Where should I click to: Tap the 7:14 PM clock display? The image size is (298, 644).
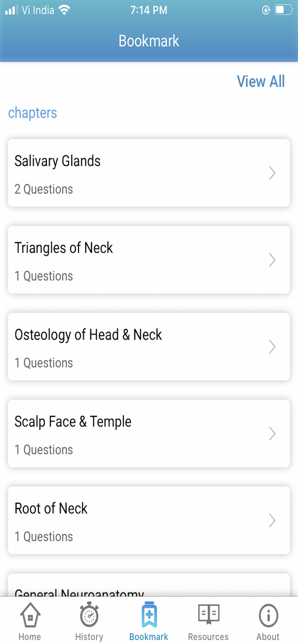149,9
